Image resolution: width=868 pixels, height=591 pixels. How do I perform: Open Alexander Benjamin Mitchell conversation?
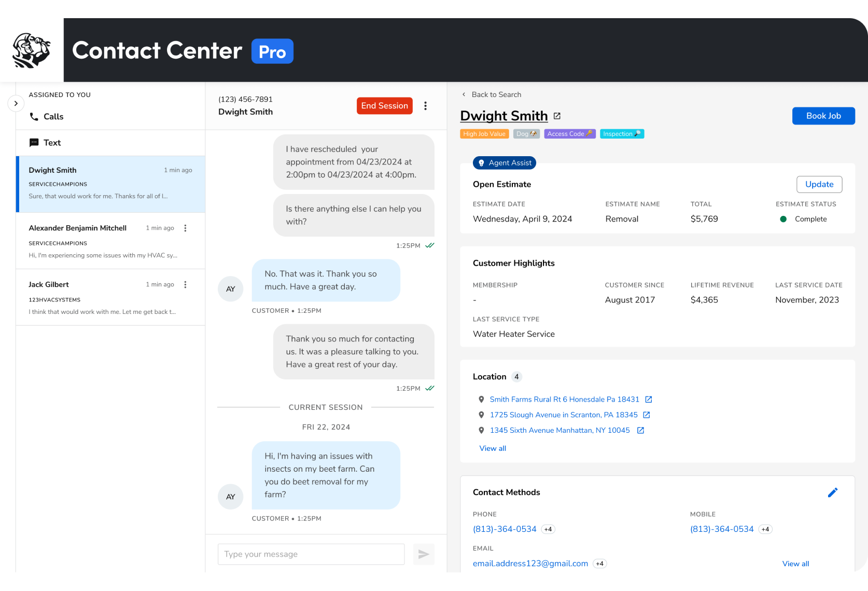tap(110, 241)
